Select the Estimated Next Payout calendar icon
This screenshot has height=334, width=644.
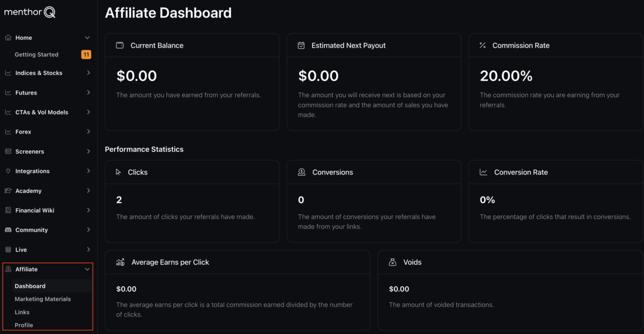pyautogui.click(x=302, y=46)
